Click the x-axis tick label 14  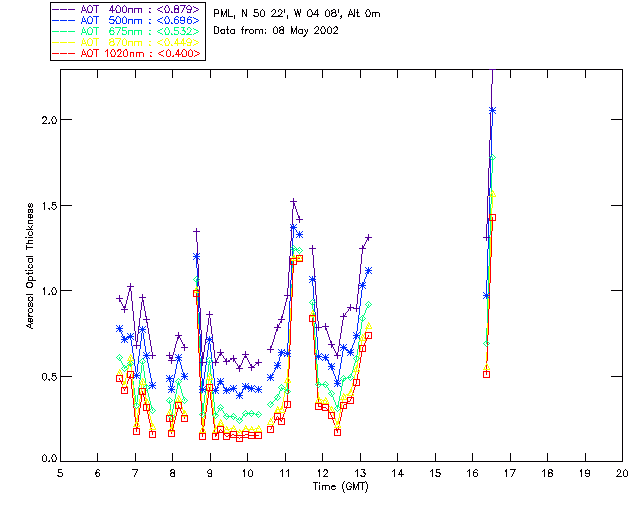point(398,473)
